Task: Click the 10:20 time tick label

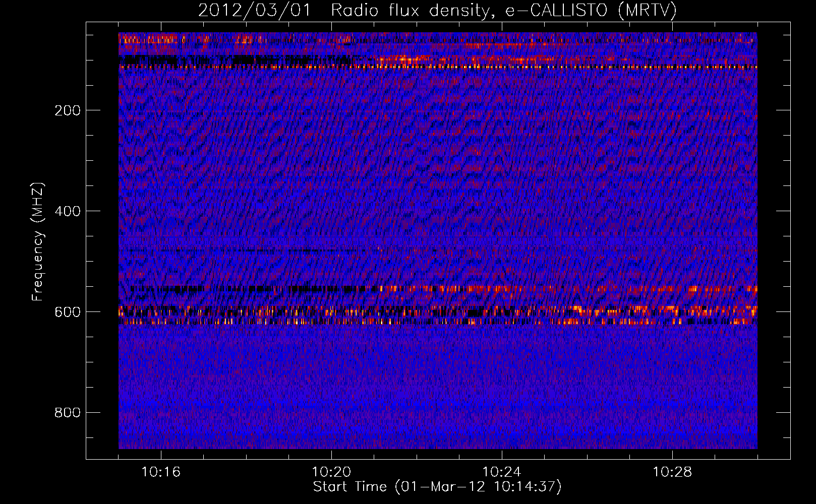Action: coord(331,472)
